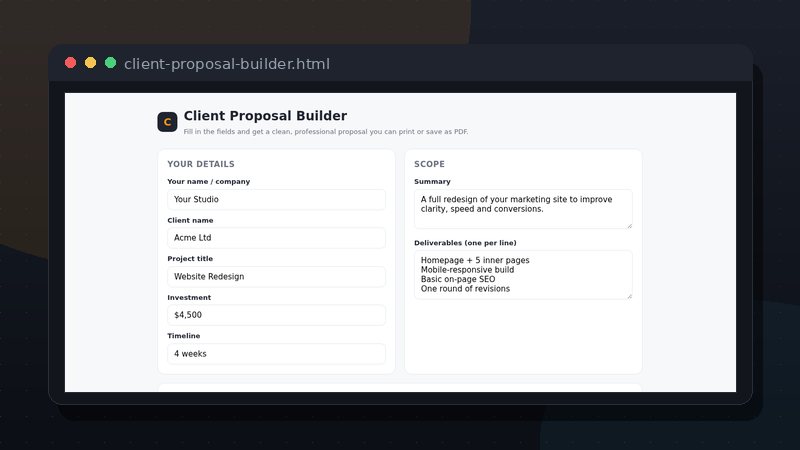Click the yellow minimize window dot
The height and width of the screenshot is (450, 800).
90,63
